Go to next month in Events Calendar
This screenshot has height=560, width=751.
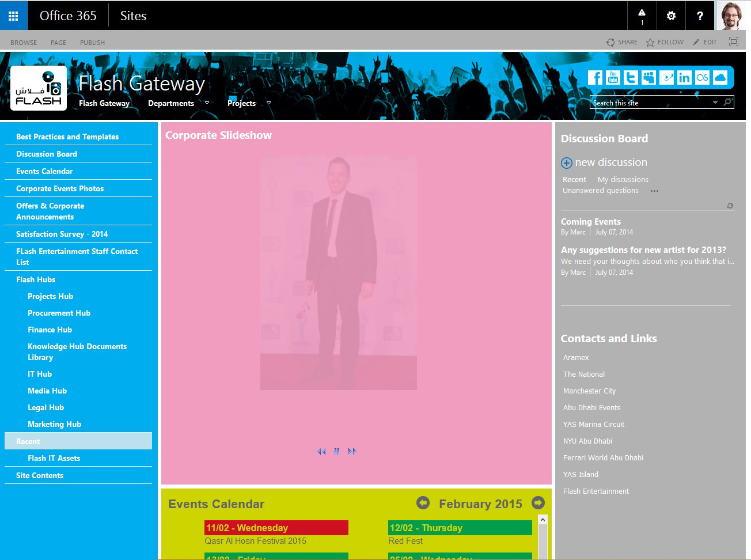(x=538, y=503)
